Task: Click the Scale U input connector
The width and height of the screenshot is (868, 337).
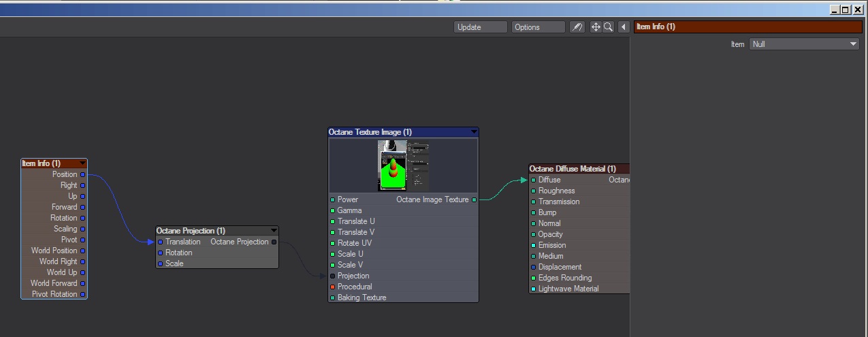Action: pos(333,254)
